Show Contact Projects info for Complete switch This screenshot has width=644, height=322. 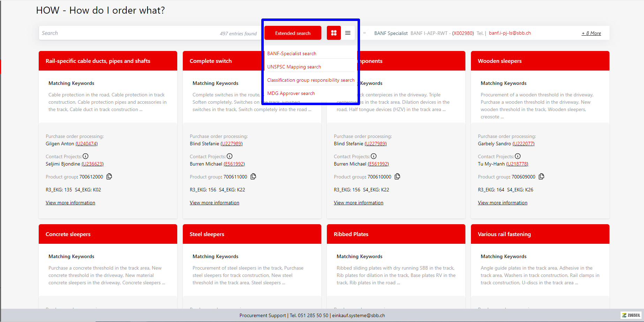230,156
